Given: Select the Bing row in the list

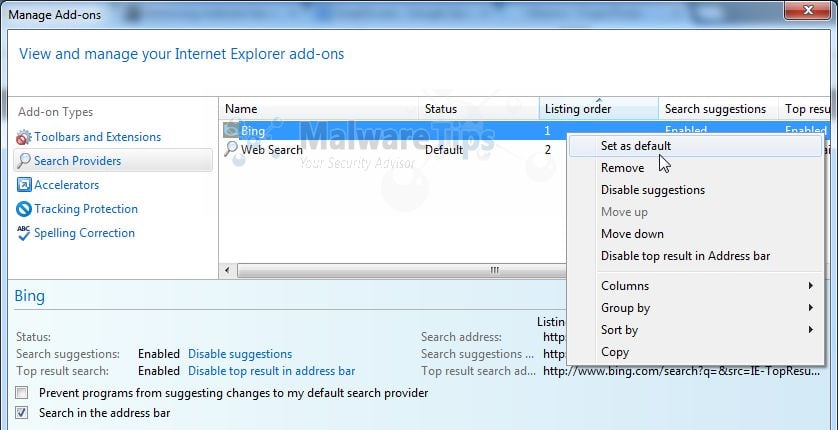Looking at the screenshot, I should tap(393, 130).
